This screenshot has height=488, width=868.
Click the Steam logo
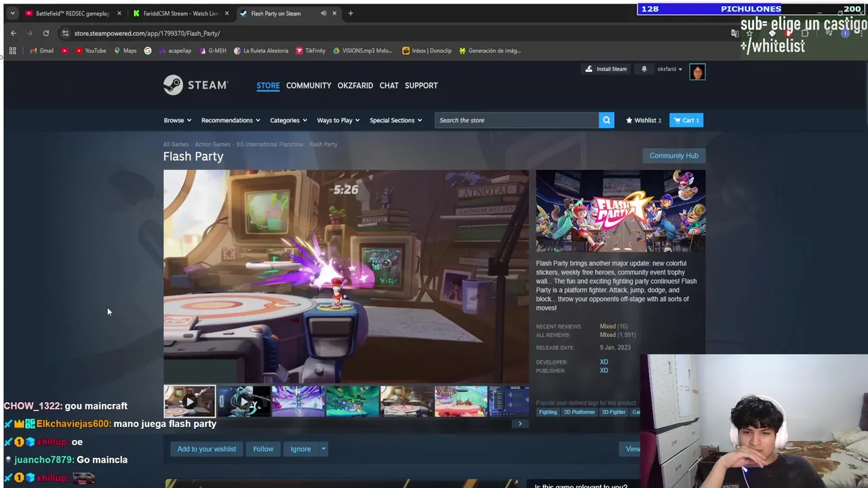click(x=196, y=85)
